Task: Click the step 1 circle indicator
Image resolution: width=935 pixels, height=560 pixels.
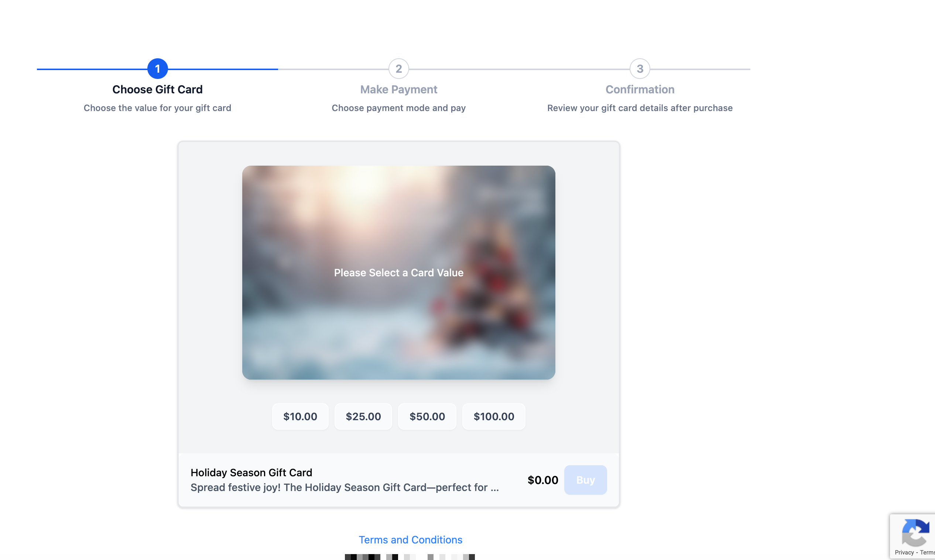Action: click(157, 69)
